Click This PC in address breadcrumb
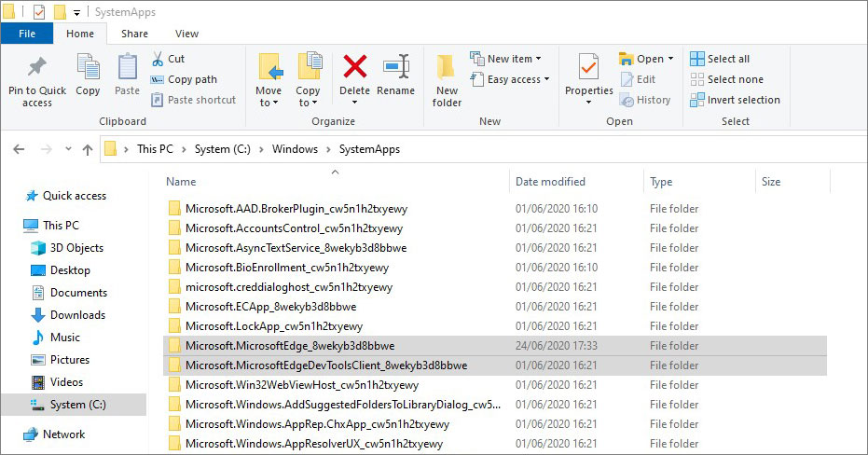Image resolution: width=868 pixels, height=455 pixels. coord(155,149)
